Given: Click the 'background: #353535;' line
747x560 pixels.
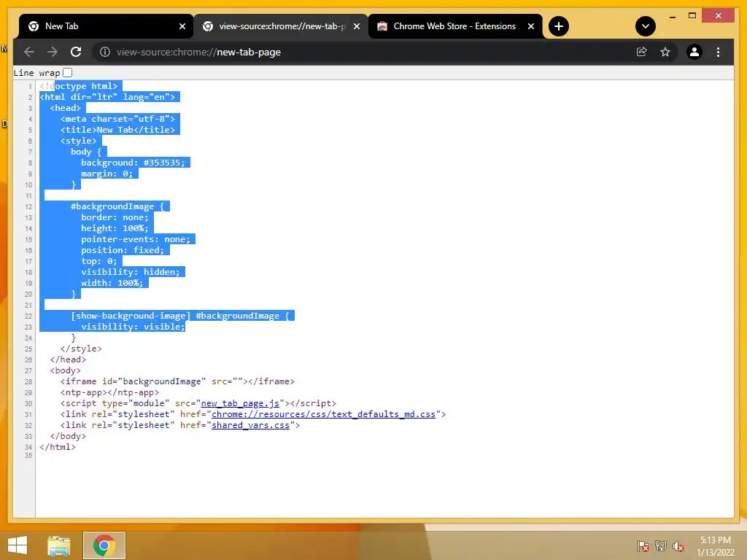Looking at the screenshot, I should (133, 163).
